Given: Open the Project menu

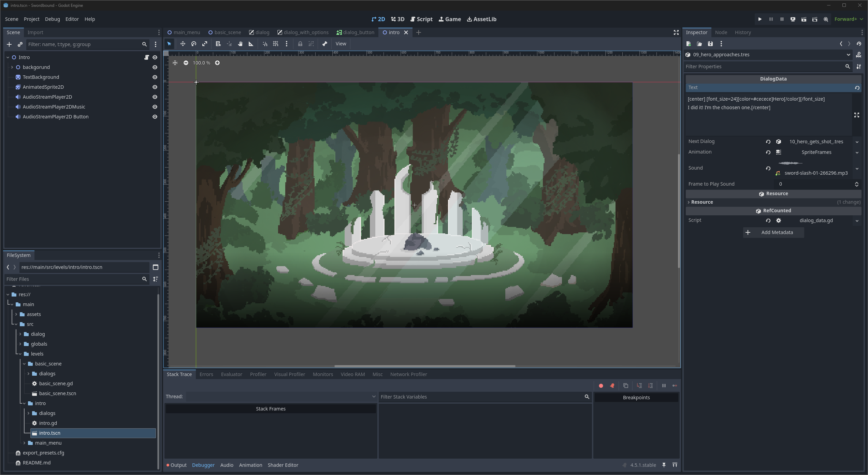Looking at the screenshot, I should 31,19.
